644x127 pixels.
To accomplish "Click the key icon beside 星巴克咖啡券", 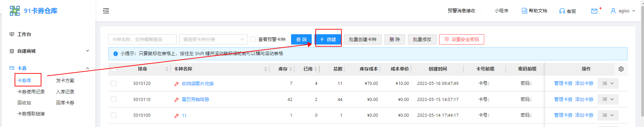I will tap(176, 100).
